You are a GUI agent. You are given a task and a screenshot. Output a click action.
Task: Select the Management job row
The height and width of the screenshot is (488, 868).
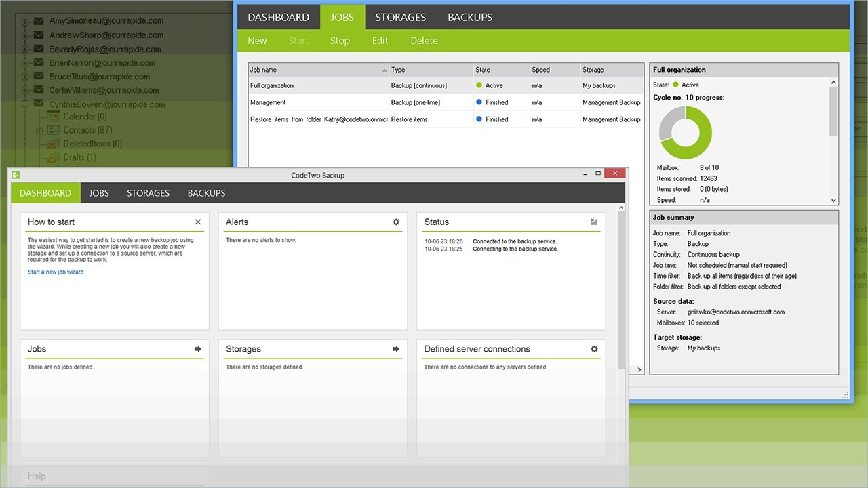coord(446,102)
